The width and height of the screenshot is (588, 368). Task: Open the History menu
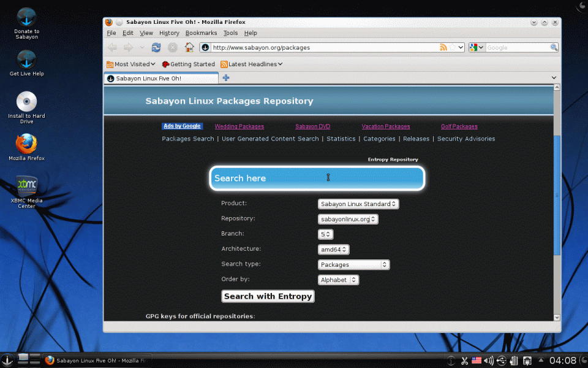(169, 33)
